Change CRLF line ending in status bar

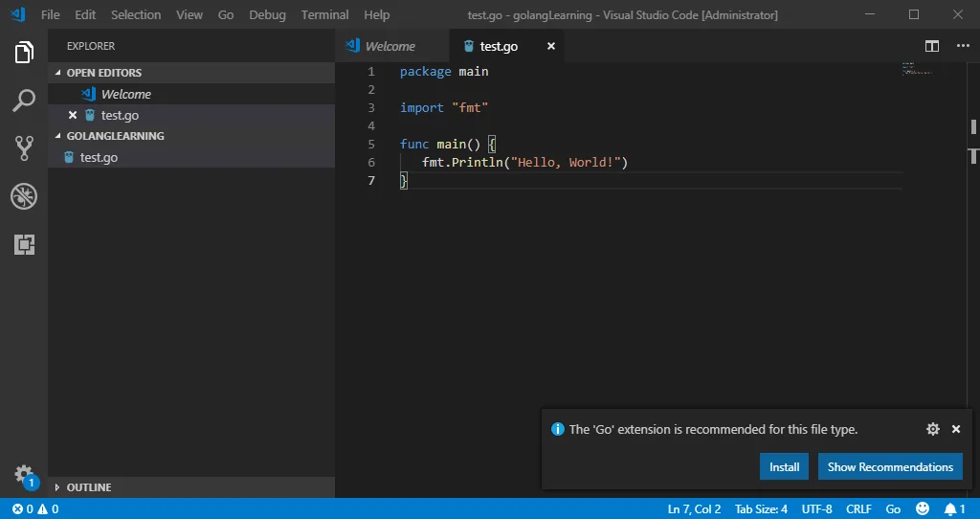(858, 508)
